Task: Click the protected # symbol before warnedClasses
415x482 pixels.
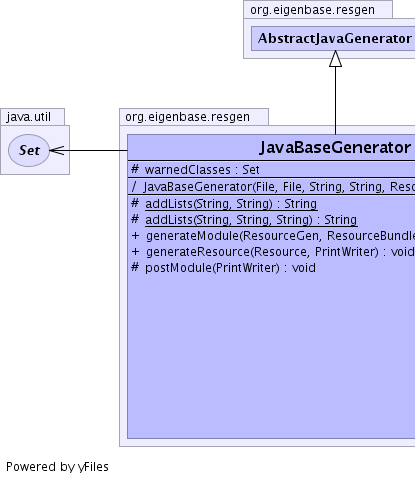Action: coord(135,169)
